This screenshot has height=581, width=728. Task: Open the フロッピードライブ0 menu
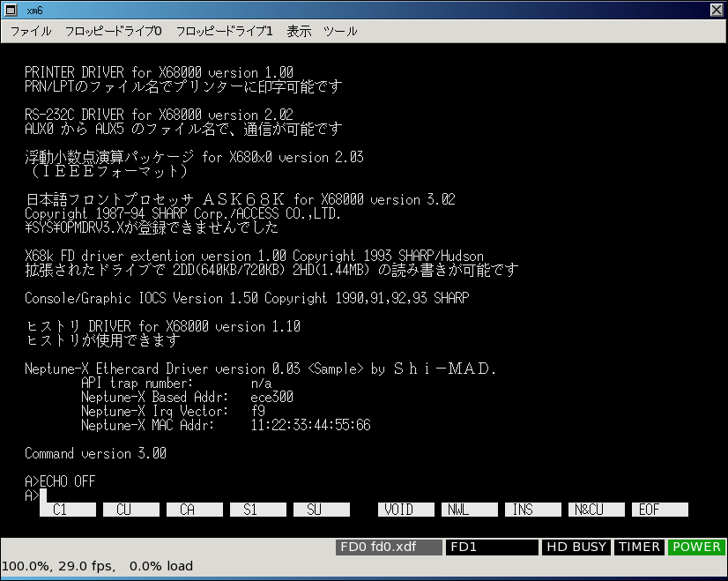pyautogui.click(x=114, y=32)
